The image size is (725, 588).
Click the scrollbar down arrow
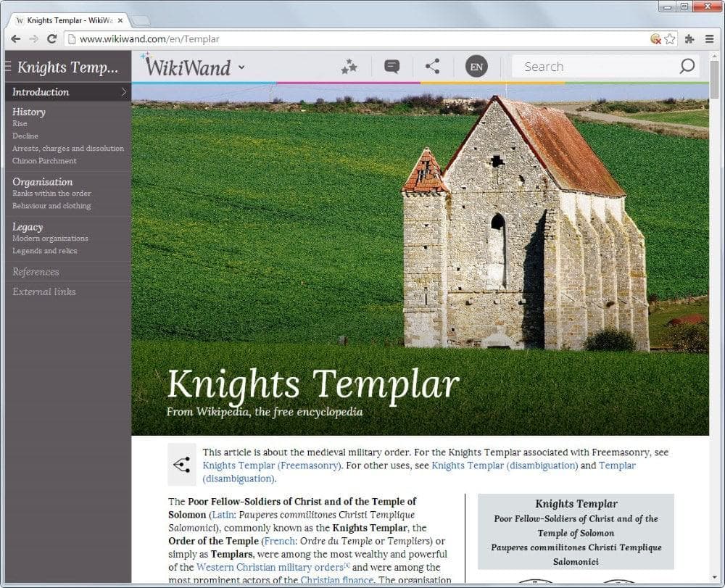tap(715, 578)
